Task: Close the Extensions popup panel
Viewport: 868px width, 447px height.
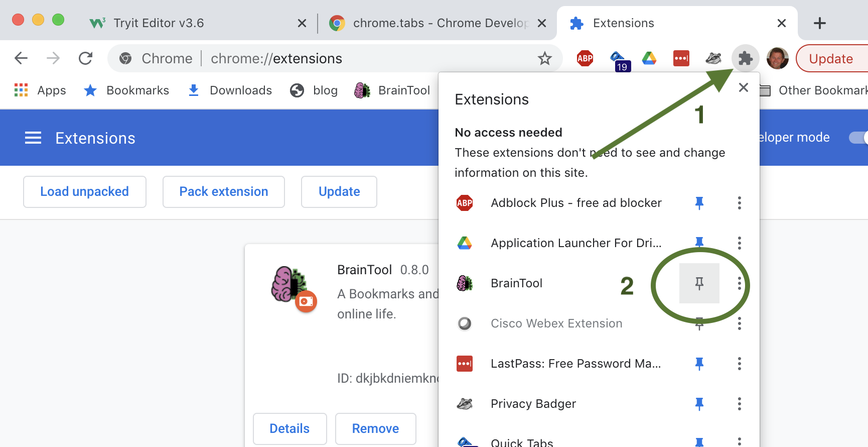Action: [744, 87]
